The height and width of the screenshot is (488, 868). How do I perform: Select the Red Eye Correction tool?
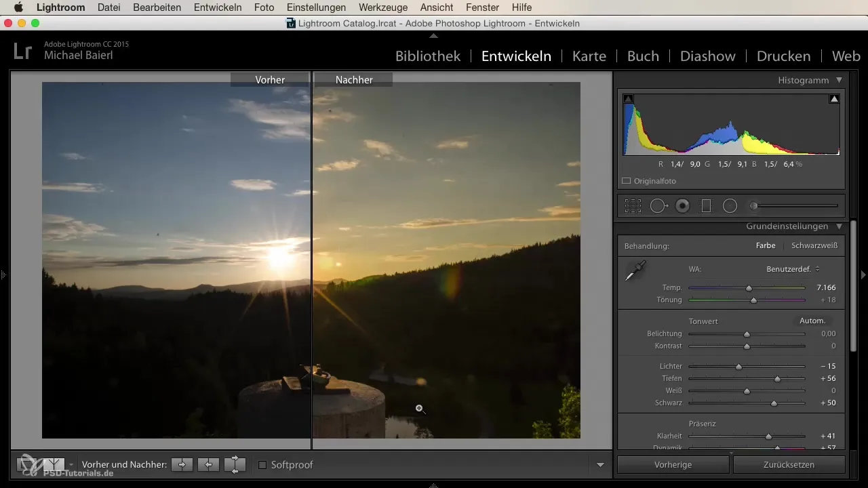point(683,206)
